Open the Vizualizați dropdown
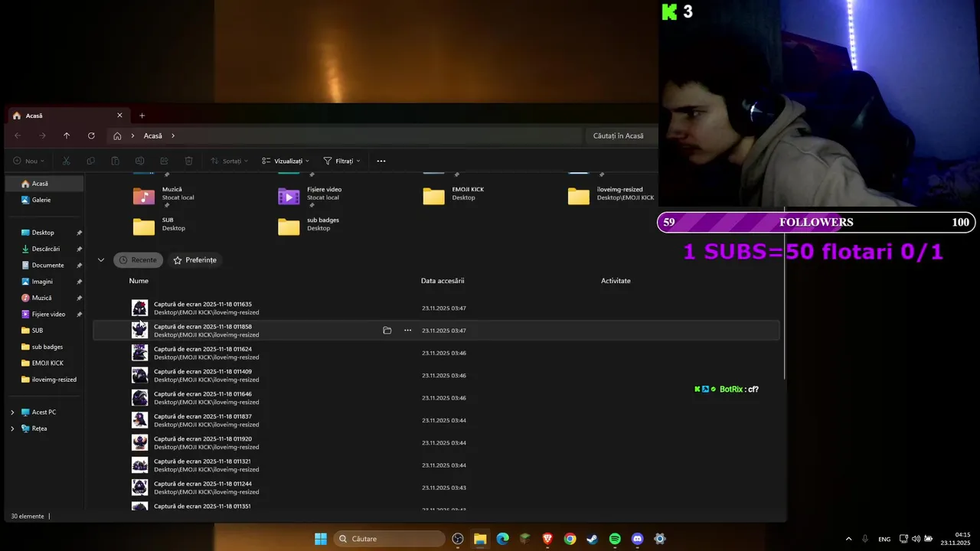The width and height of the screenshot is (980, 551). pyautogui.click(x=286, y=161)
